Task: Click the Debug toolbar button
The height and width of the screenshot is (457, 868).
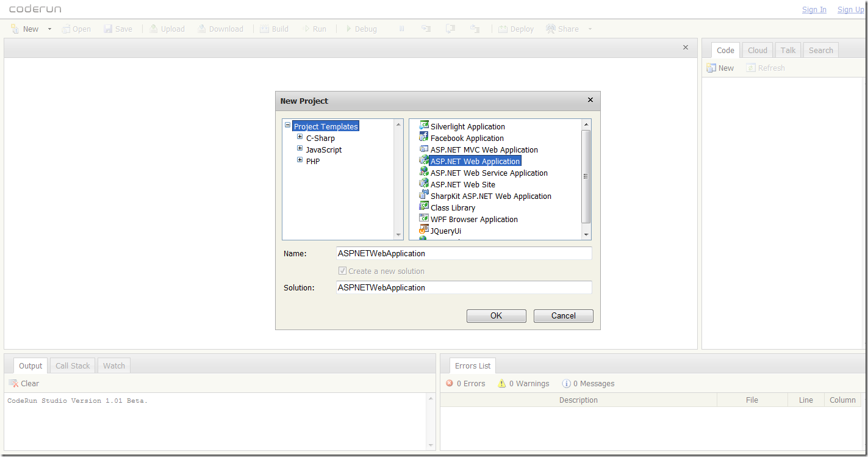Action: click(x=361, y=29)
